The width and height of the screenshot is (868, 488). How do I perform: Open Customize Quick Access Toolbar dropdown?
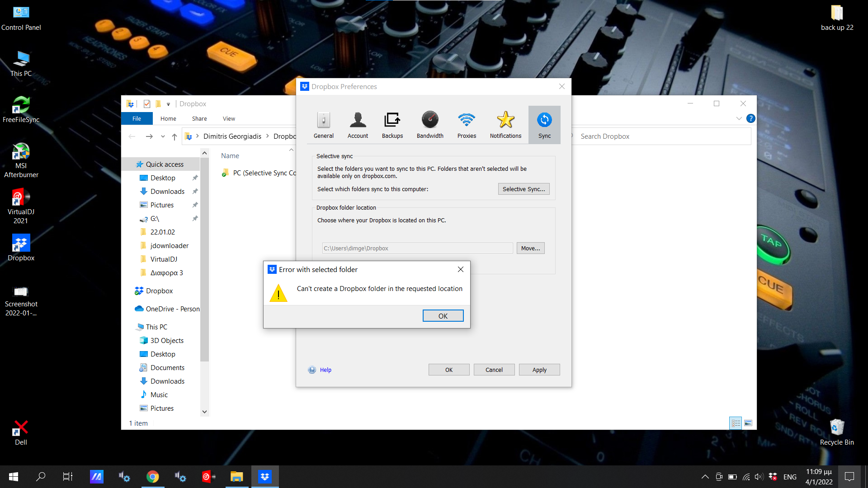tap(168, 104)
